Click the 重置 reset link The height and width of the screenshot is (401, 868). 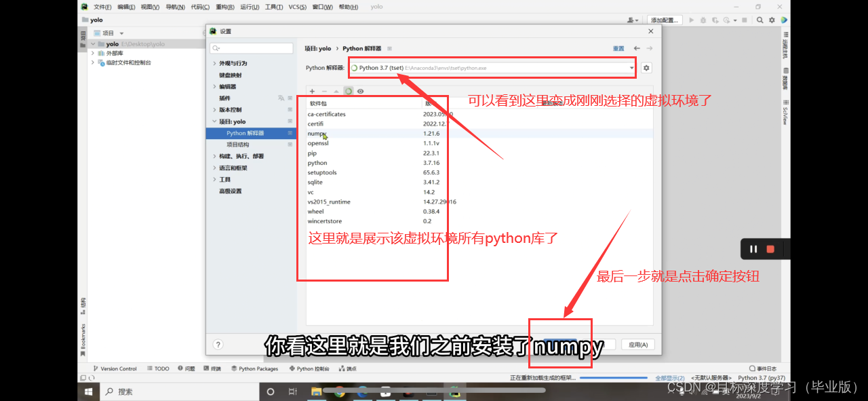tap(618, 49)
